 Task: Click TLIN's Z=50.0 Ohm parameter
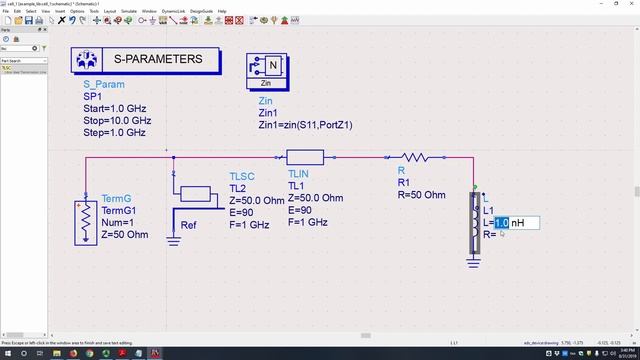[316, 198]
